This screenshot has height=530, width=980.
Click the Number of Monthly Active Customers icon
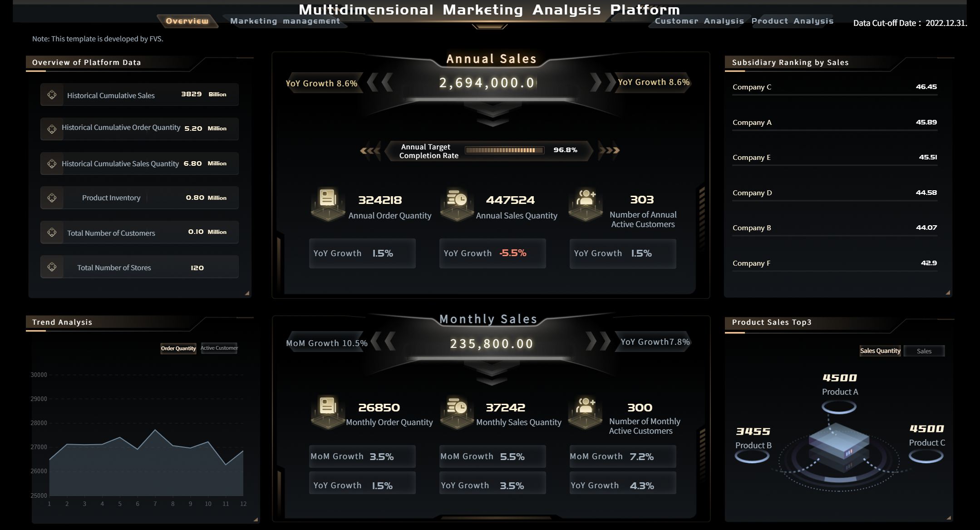(x=586, y=406)
